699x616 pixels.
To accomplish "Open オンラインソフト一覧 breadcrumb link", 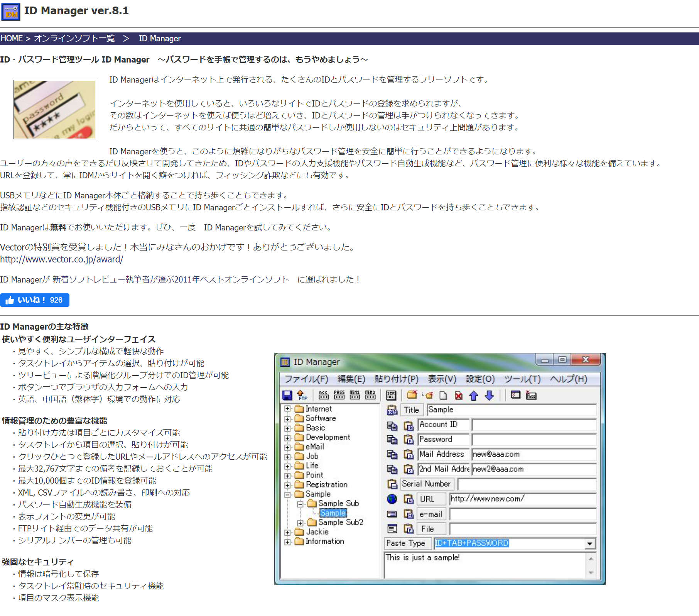I will click(74, 39).
